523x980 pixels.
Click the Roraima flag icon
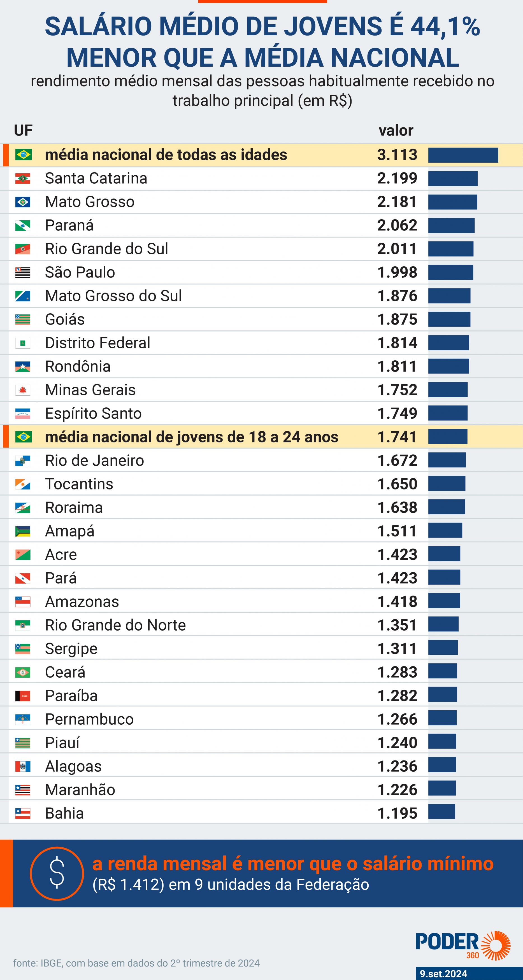click(23, 508)
